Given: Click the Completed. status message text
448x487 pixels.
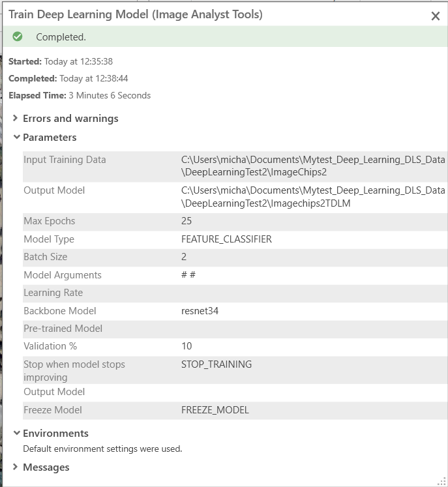Looking at the screenshot, I should point(61,37).
